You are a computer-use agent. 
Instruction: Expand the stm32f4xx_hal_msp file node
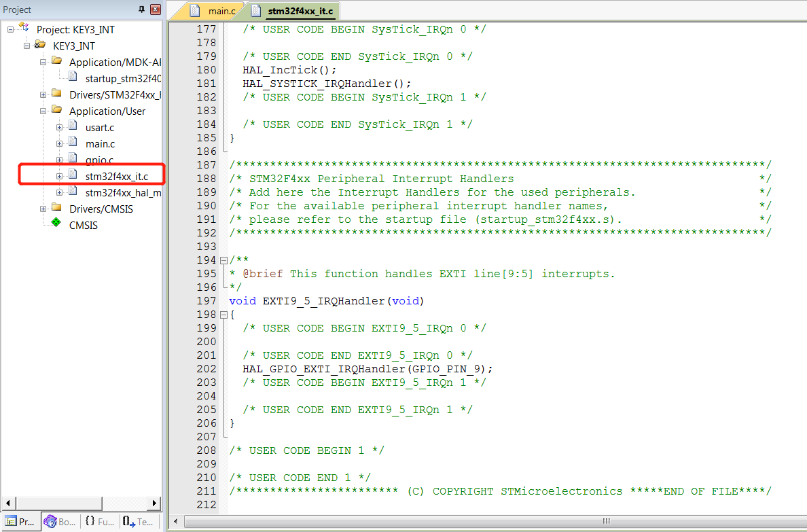tap(60, 192)
